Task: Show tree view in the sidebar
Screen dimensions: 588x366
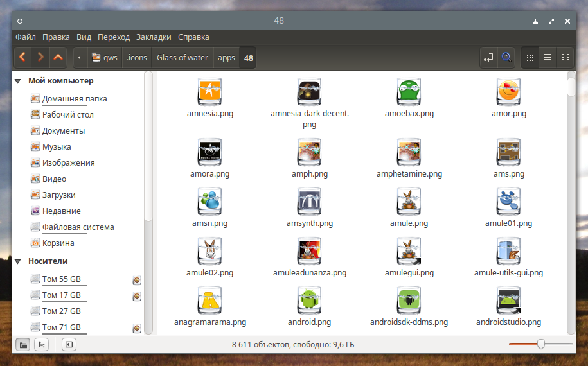Action: click(42, 345)
